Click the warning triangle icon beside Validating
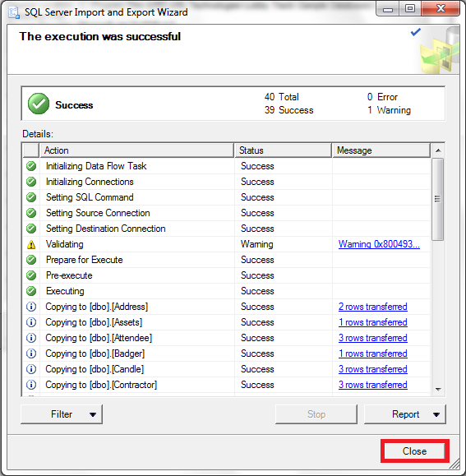The width and height of the screenshot is (466, 476). [31, 244]
